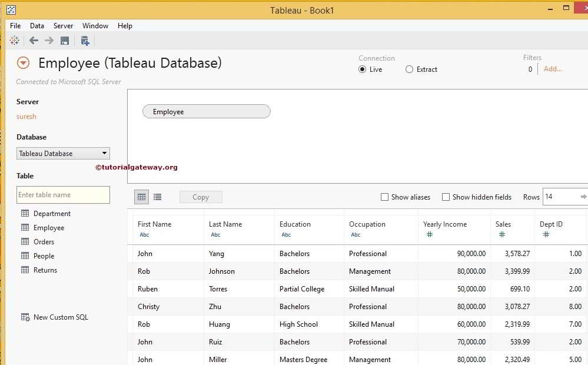Switch to grid view of the data preview
This screenshot has height=365, width=588.
[141, 197]
